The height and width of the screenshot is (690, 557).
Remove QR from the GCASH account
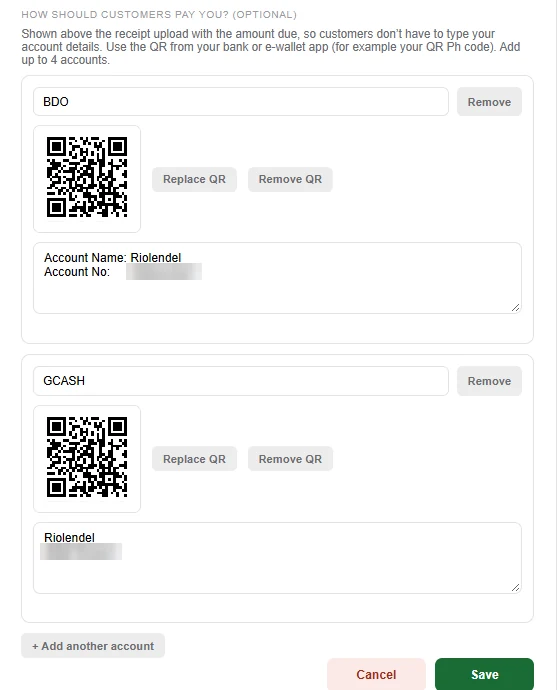coord(290,459)
